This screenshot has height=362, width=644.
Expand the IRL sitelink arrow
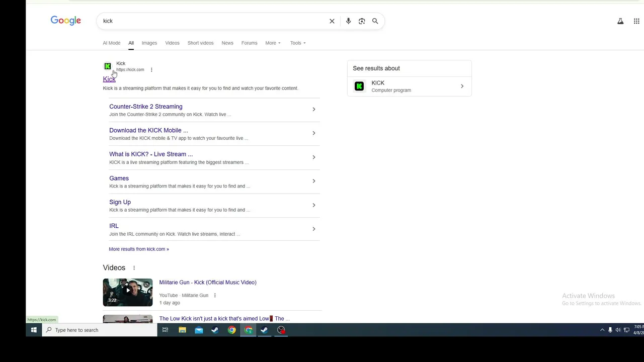(313, 229)
